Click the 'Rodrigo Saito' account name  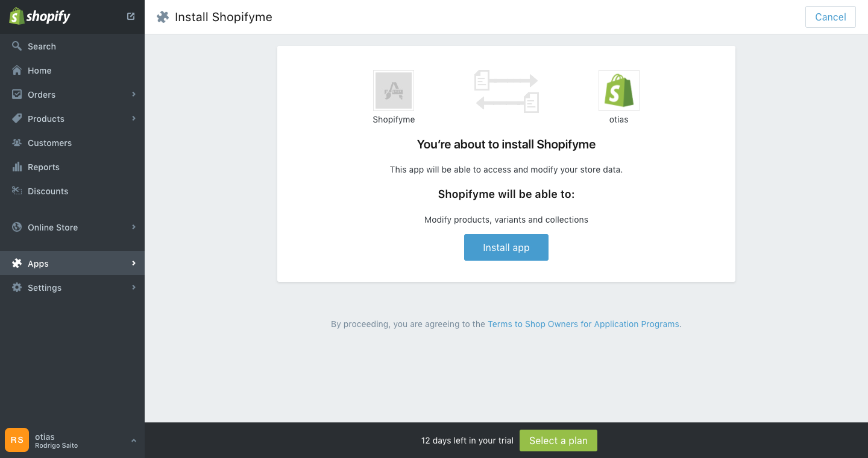pos(56,445)
